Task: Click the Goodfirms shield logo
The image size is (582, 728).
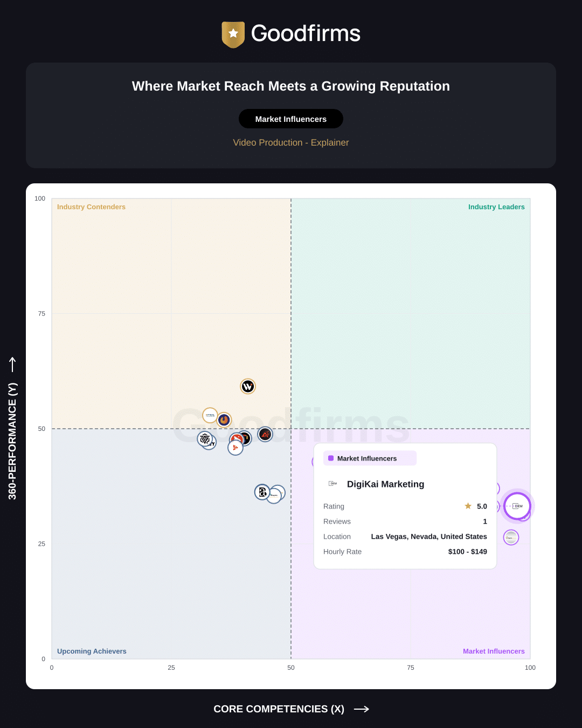Action: (233, 35)
